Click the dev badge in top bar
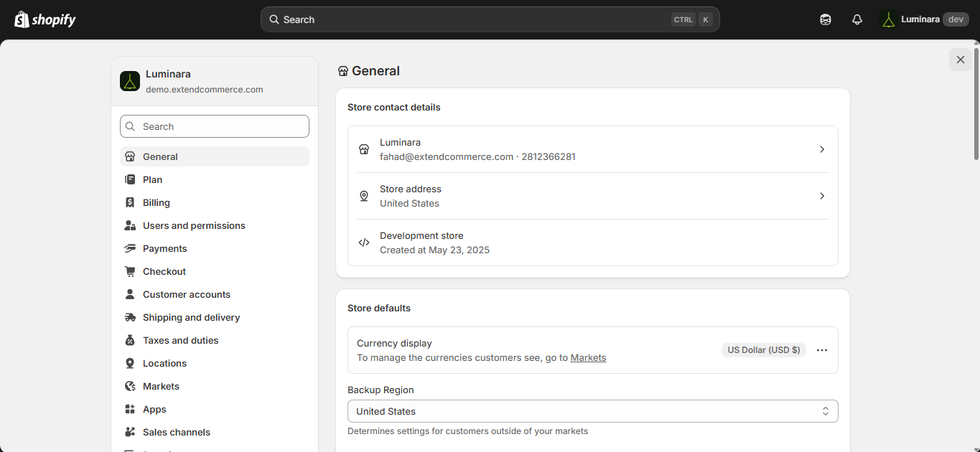This screenshot has height=452, width=980. pyautogui.click(x=956, y=19)
